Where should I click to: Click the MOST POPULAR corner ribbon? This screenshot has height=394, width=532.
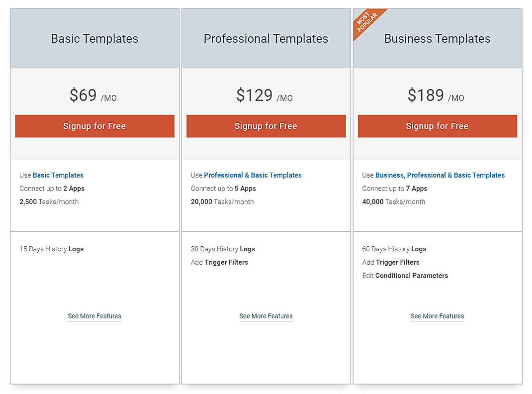click(367, 20)
